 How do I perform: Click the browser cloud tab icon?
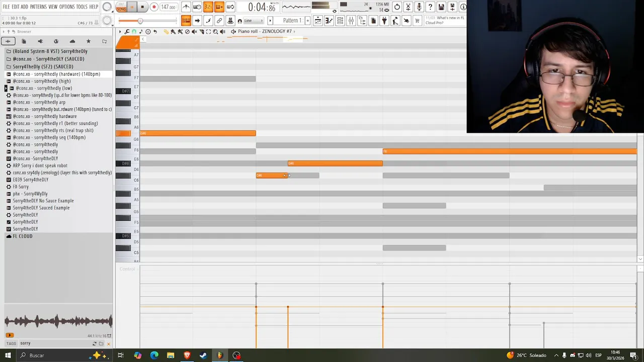72,41
